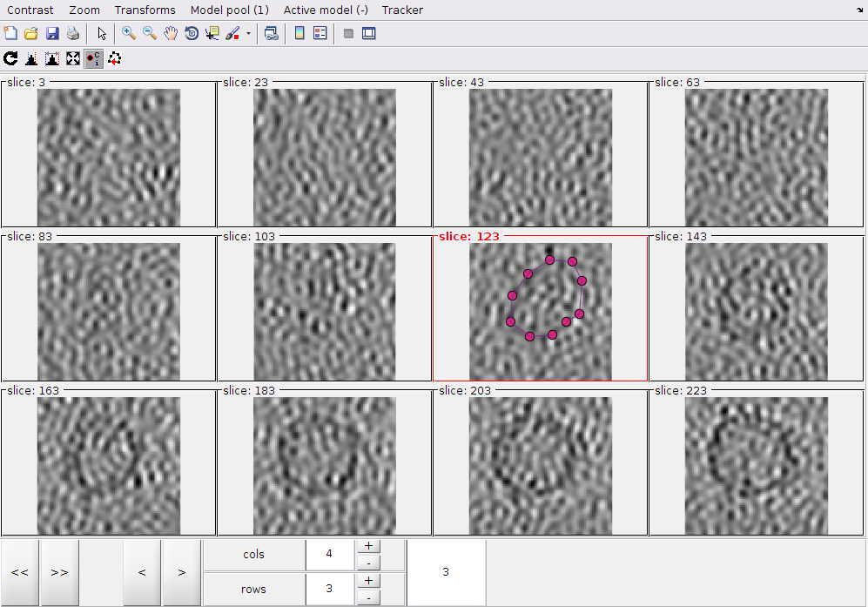Click the dock arrow at the menu bar's right end
This screenshot has width=868, height=607.
coord(859,10)
